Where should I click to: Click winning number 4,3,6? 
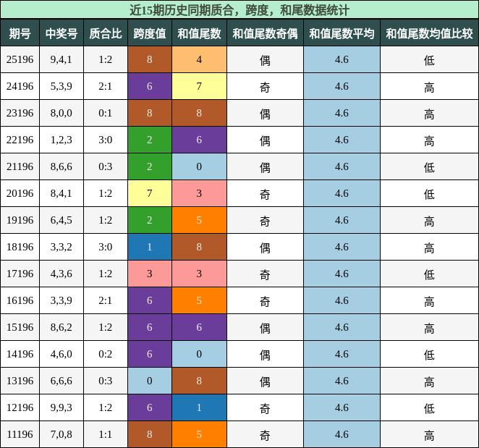click(x=62, y=274)
